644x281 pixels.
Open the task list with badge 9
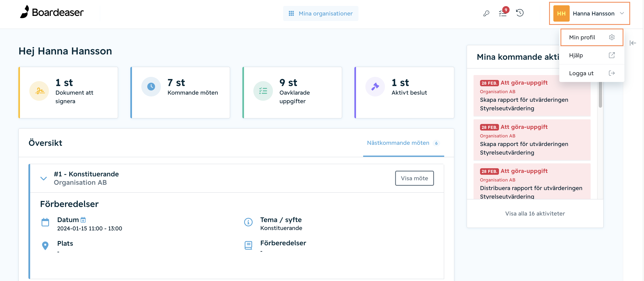pos(503,13)
